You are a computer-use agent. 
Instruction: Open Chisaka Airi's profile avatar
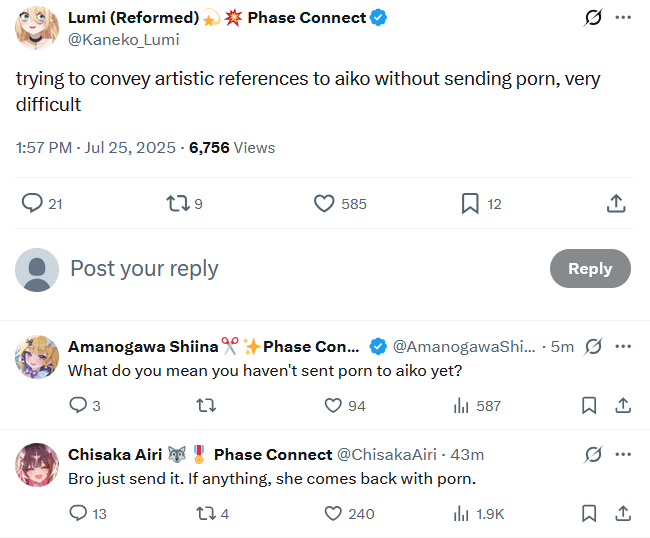pyautogui.click(x=37, y=464)
